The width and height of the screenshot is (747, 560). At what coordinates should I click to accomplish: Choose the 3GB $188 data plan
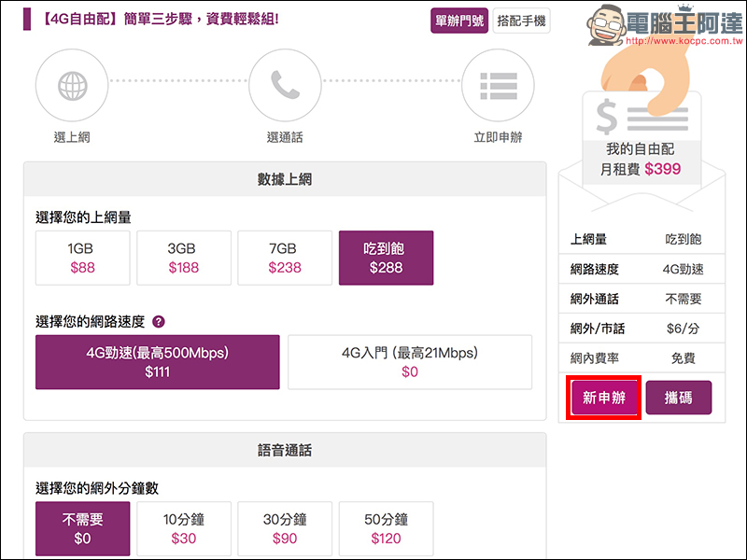pos(184,259)
